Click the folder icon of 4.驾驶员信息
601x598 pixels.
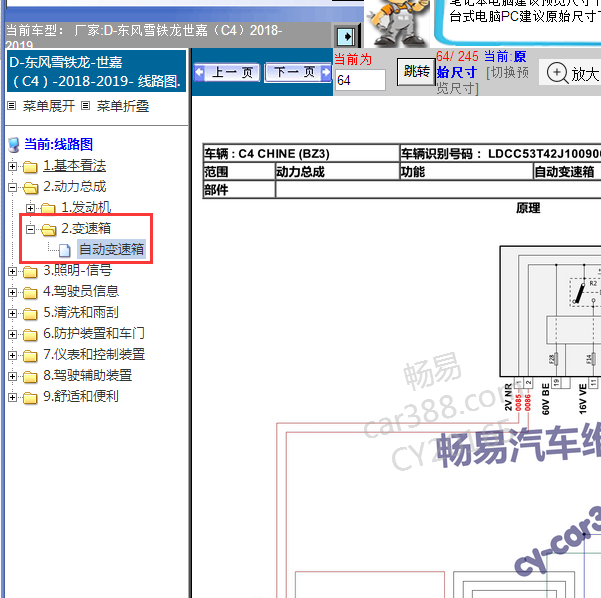30,293
